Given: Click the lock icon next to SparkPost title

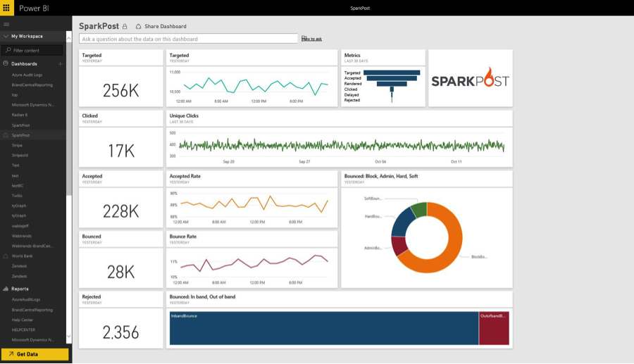Looking at the screenshot, I should (125, 27).
